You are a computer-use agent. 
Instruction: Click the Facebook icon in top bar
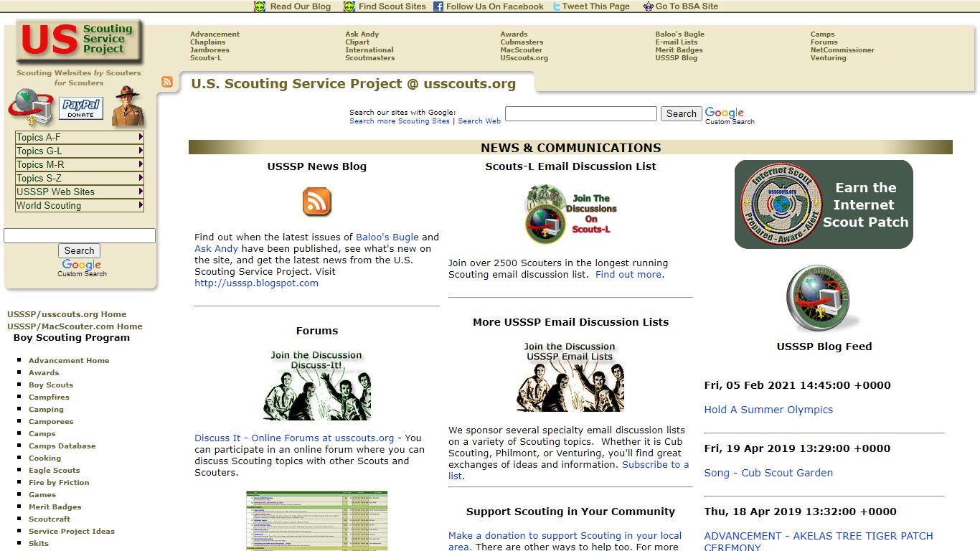[438, 6]
